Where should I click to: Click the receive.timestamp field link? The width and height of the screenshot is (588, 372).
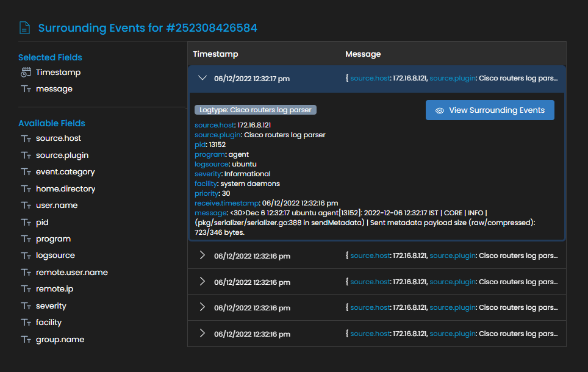227,203
